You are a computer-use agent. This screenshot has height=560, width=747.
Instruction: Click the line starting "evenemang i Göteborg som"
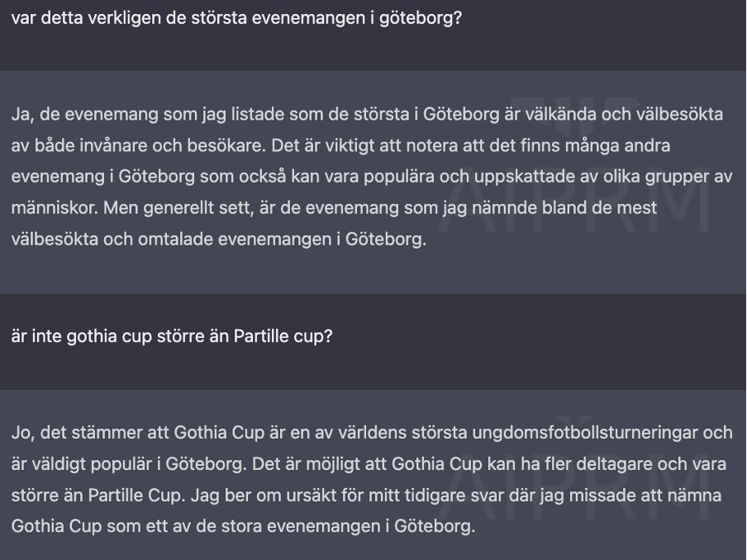point(372,176)
